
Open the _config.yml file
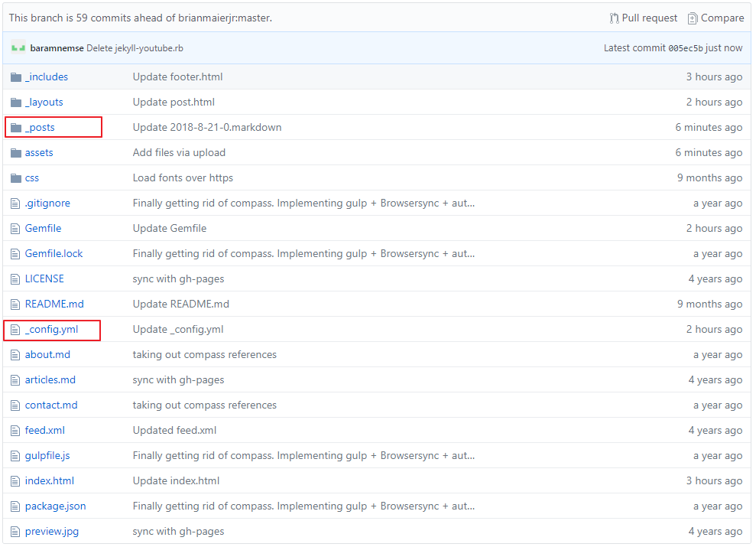pyautogui.click(x=51, y=330)
